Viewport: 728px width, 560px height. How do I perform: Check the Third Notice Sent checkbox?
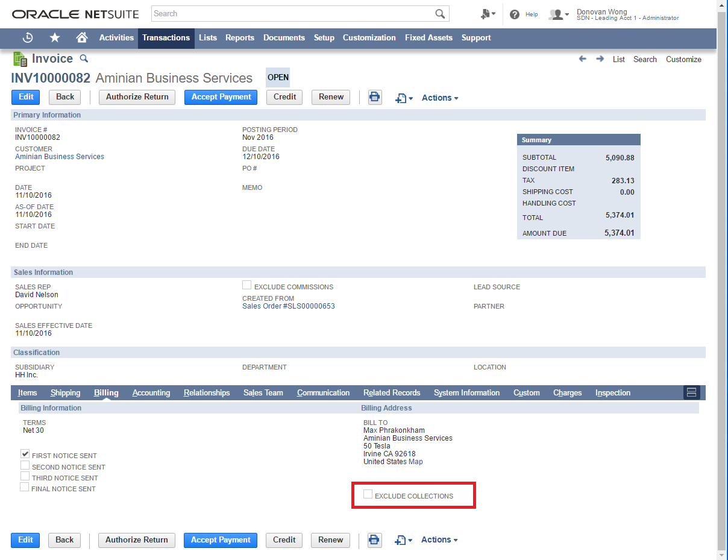25,476
